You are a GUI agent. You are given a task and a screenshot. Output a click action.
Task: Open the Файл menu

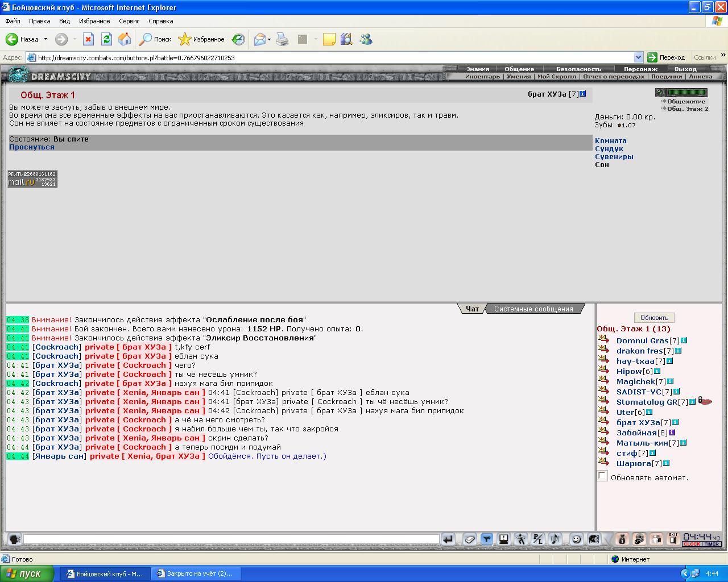(13, 21)
